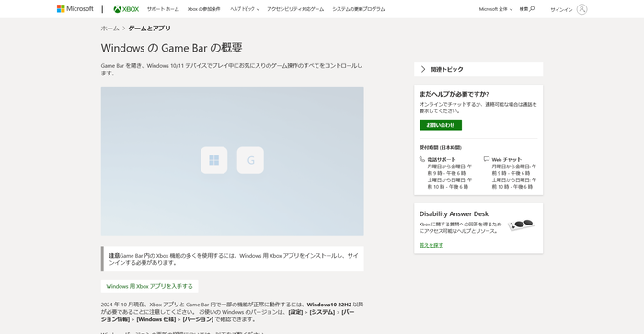Open システムの更新プログラム menu item
The image size is (644, 334).
click(359, 9)
